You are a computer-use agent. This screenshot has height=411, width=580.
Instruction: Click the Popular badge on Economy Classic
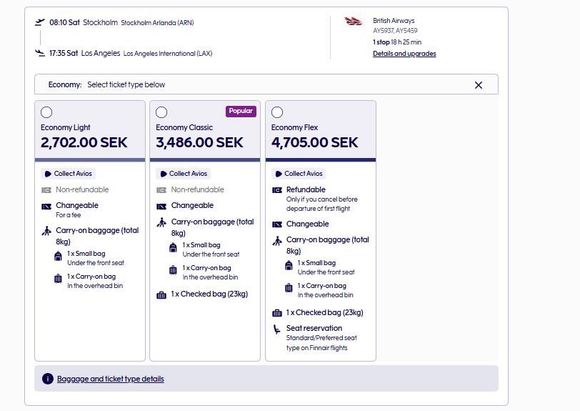(x=241, y=111)
